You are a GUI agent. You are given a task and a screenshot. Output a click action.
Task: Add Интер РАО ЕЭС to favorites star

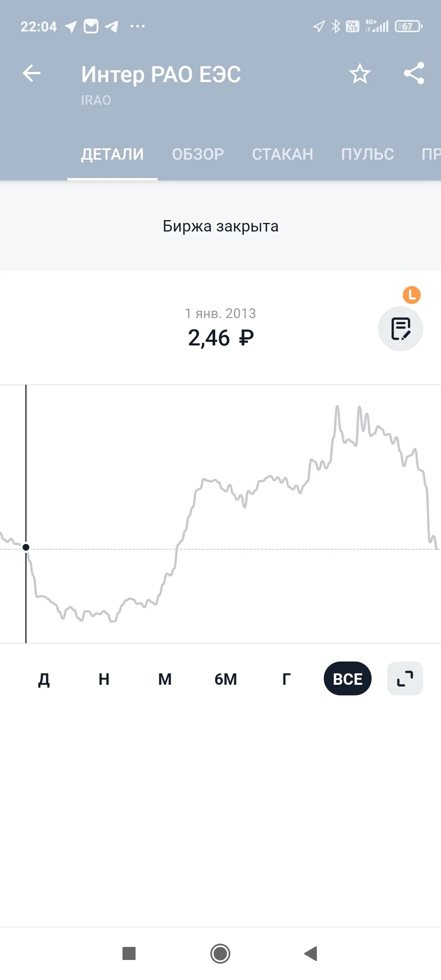[360, 73]
